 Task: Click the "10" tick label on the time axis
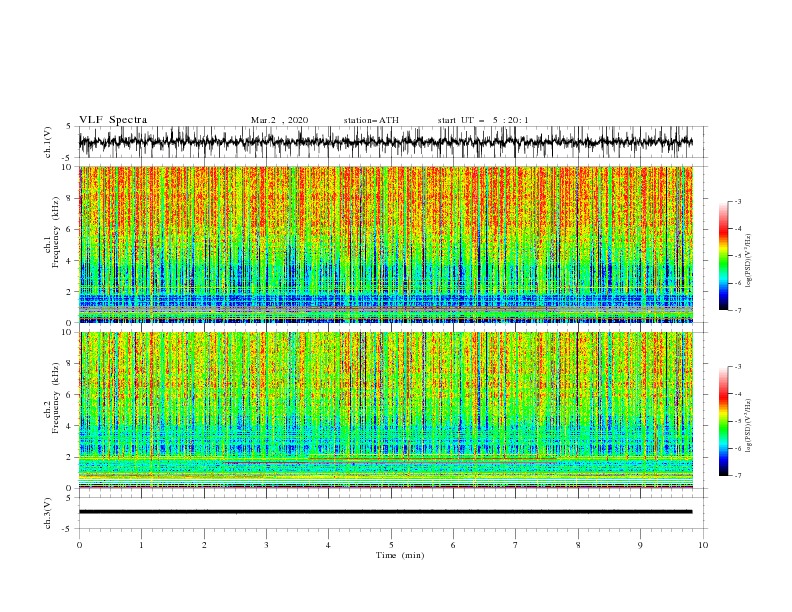coord(703,545)
